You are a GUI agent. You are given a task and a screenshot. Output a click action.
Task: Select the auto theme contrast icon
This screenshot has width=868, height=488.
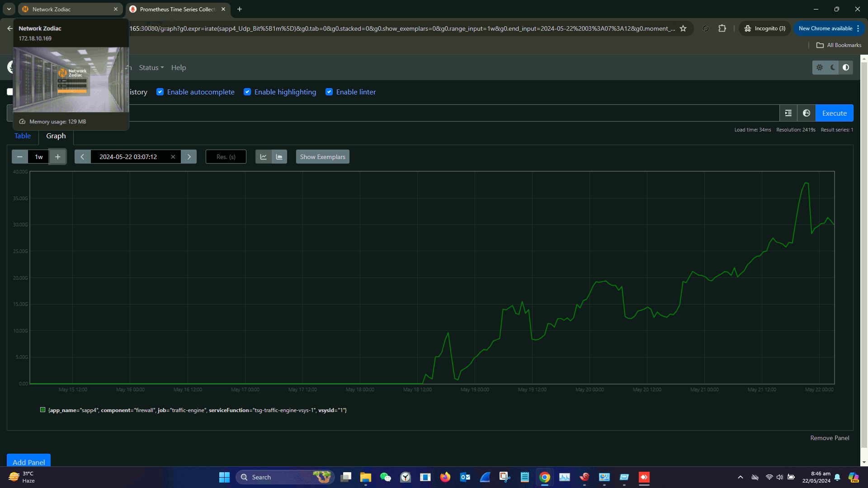846,67
